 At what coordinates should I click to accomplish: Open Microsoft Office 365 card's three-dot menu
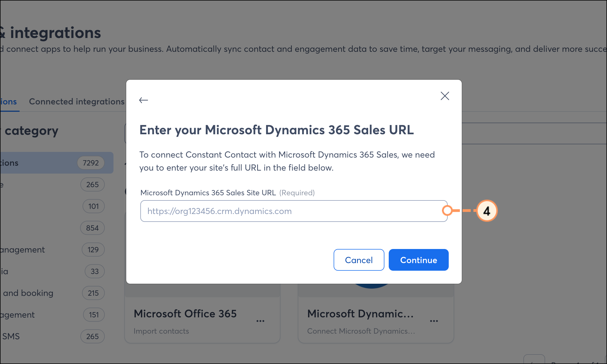[x=260, y=321]
